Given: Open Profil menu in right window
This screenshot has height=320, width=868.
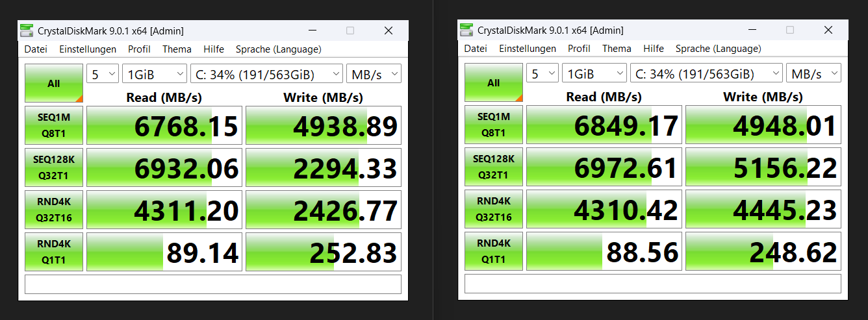Looking at the screenshot, I should pyautogui.click(x=579, y=49).
